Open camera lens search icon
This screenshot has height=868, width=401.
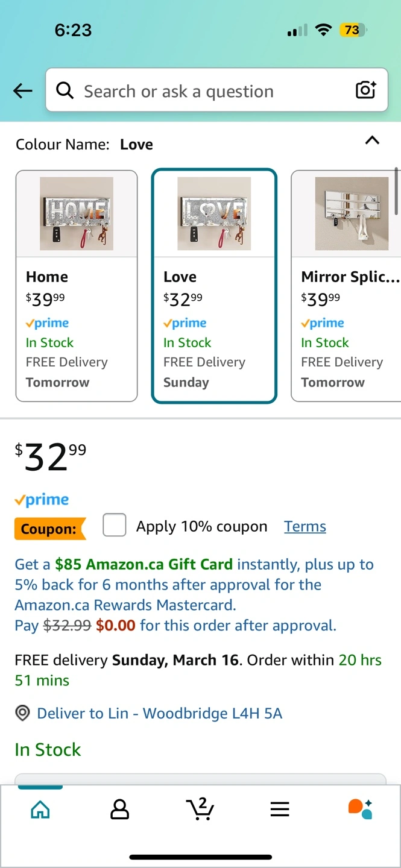point(365,90)
